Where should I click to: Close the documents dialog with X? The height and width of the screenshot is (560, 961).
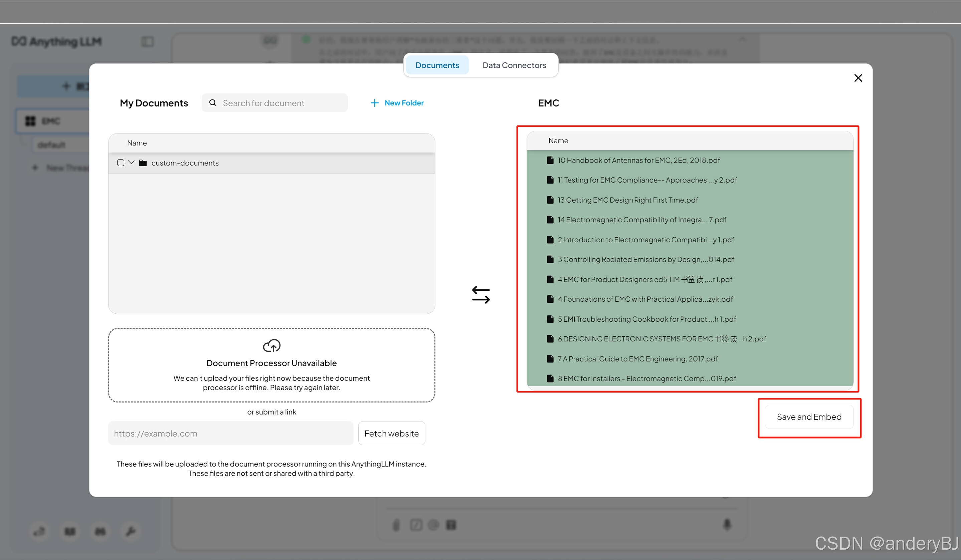(x=858, y=78)
